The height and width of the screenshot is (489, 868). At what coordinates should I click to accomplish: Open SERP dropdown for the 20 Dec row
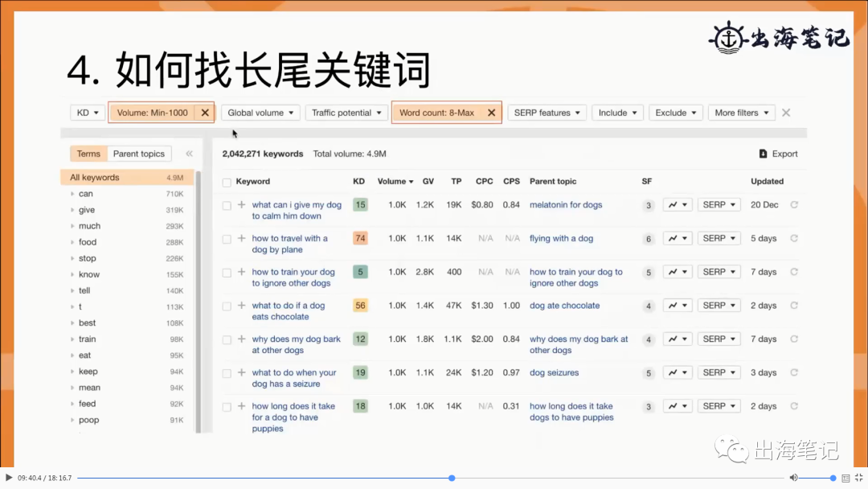[x=719, y=204]
